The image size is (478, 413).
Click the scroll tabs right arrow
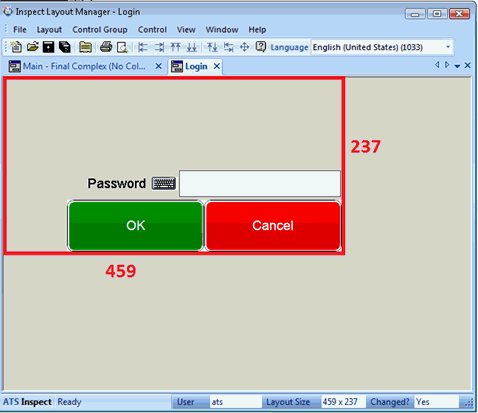pyautogui.click(x=447, y=65)
